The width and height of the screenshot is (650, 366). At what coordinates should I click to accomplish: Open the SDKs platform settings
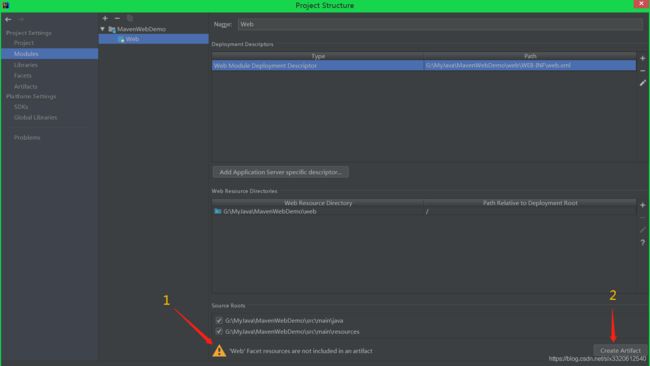tap(21, 107)
